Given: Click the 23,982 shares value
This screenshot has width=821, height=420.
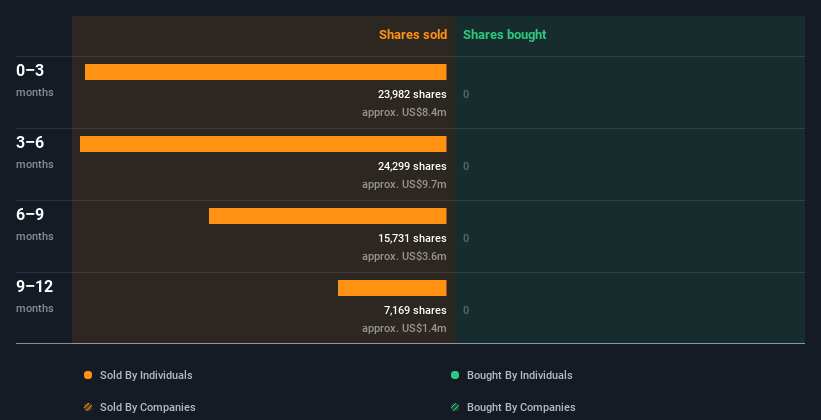Looking at the screenshot, I should 412,94.
